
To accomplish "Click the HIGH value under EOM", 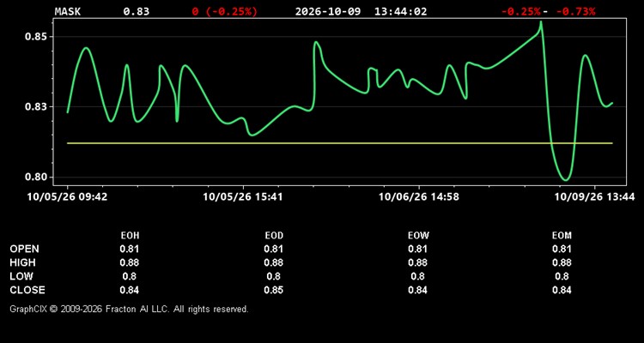I will 562,262.
